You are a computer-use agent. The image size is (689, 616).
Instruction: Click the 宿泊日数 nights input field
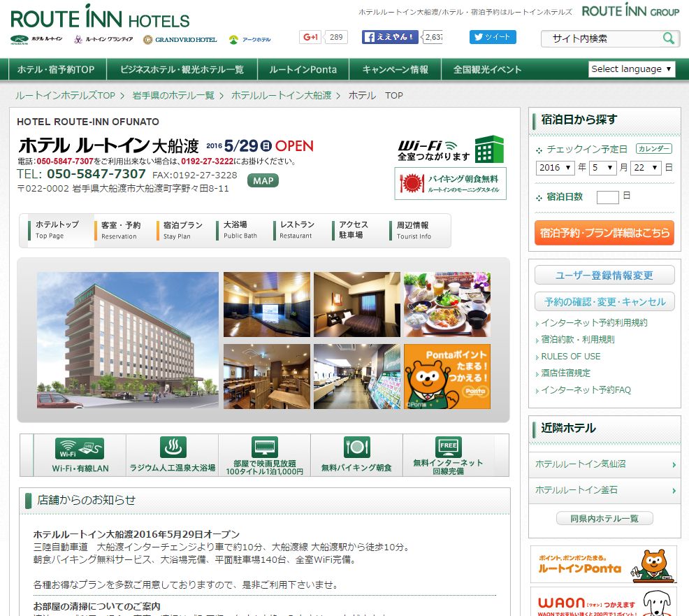[x=607, y=197]
